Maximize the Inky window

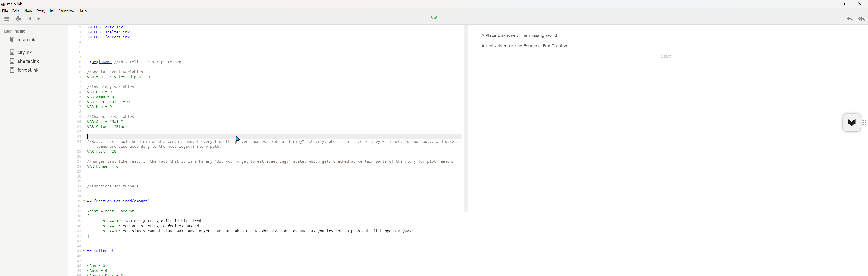pyautogui.click(x=844, y=4)
